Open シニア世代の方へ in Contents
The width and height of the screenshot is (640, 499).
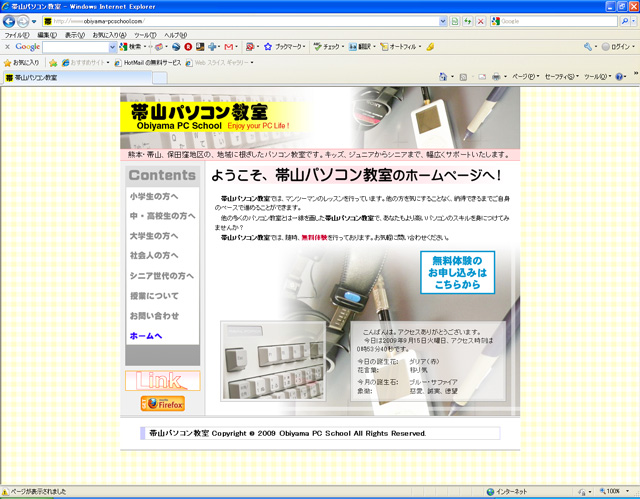(x=162, y=276)
